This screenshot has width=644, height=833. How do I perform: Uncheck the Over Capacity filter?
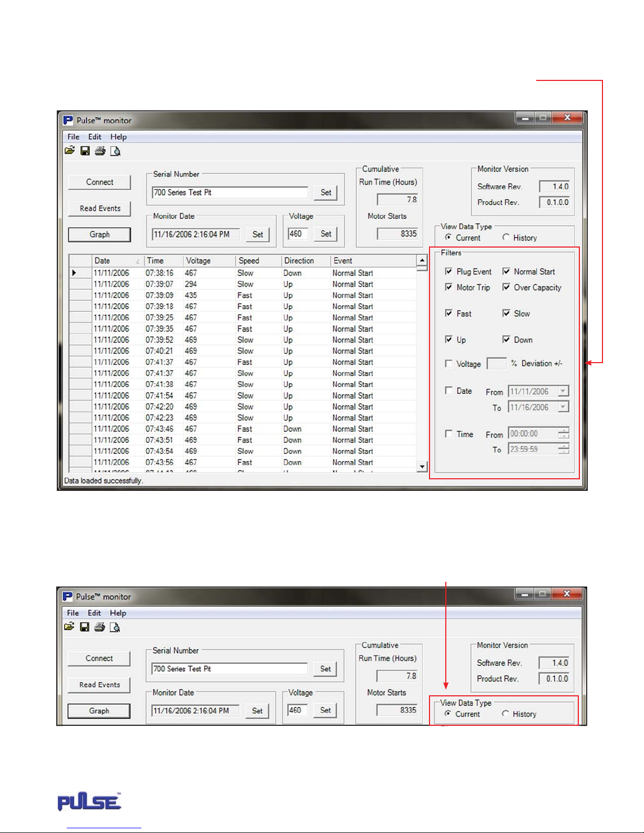click(506, 287)
